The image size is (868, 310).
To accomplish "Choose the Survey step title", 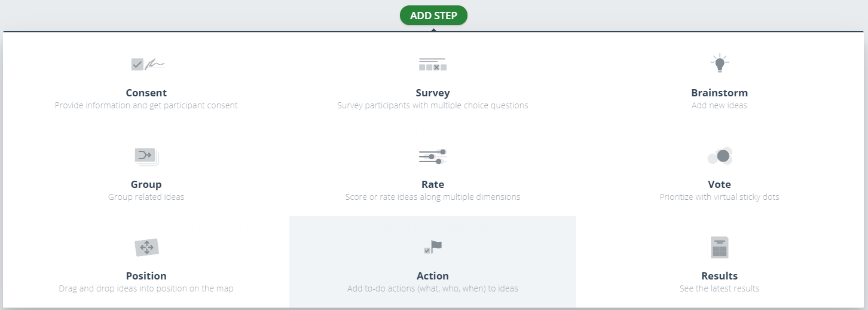I will [433, 93].
